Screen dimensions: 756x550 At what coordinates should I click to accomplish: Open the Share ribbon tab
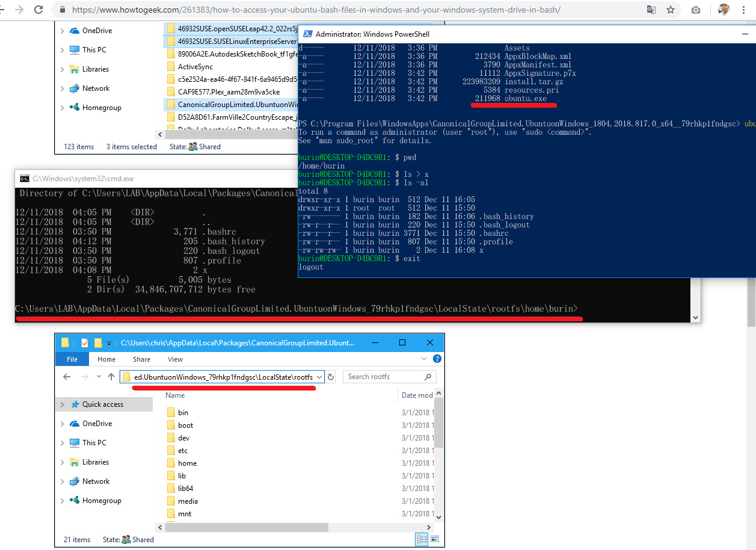point(141,359)
